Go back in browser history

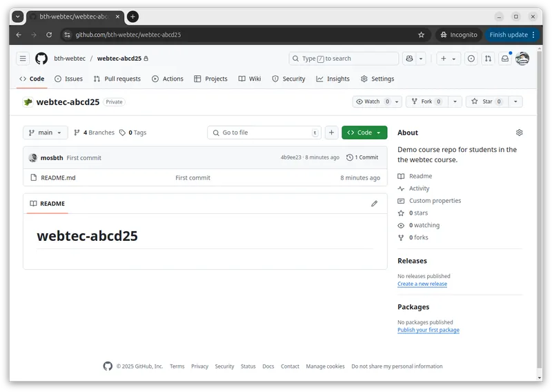[x=19, y=35]
